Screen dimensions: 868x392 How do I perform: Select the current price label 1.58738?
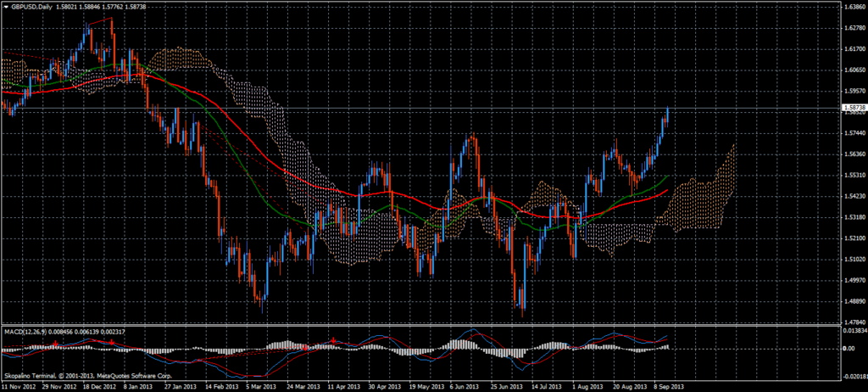(853, 106)
